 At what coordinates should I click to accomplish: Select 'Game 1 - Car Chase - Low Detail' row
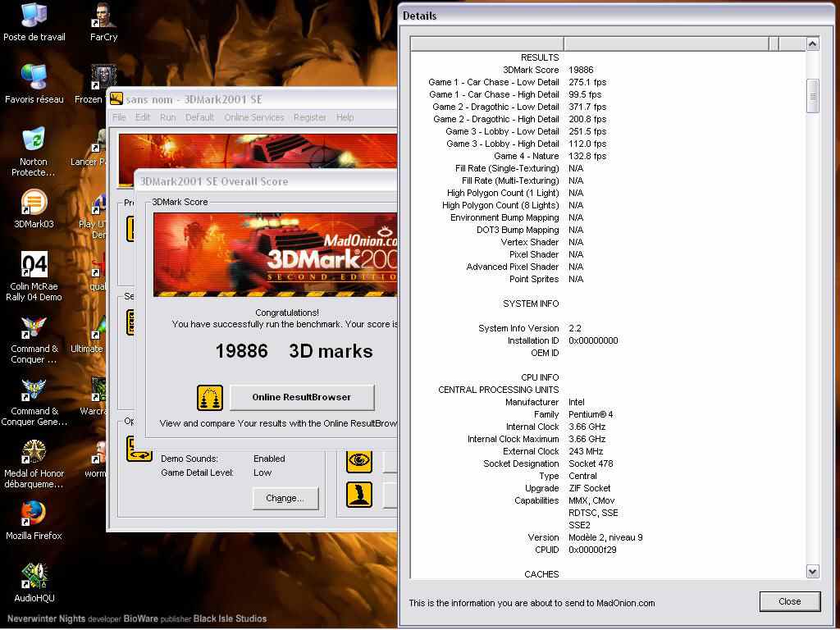(608, 82)
